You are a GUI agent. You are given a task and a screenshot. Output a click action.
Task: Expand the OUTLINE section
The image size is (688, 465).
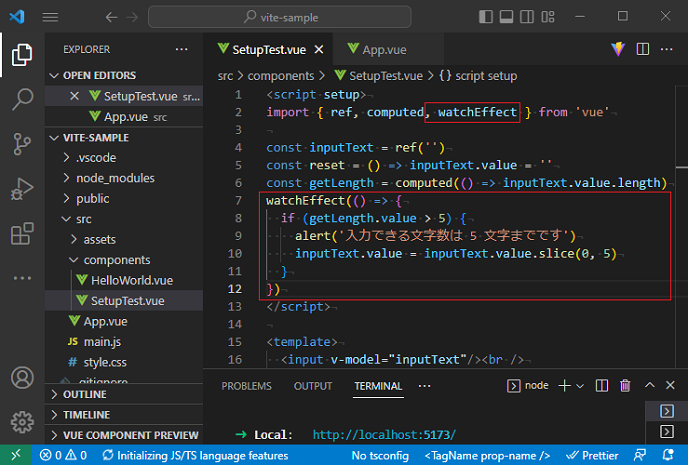(x=85, y=394)
